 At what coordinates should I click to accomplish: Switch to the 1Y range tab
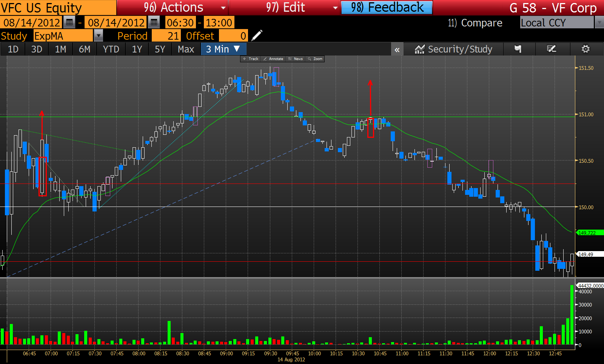click(x=137, y=49)
